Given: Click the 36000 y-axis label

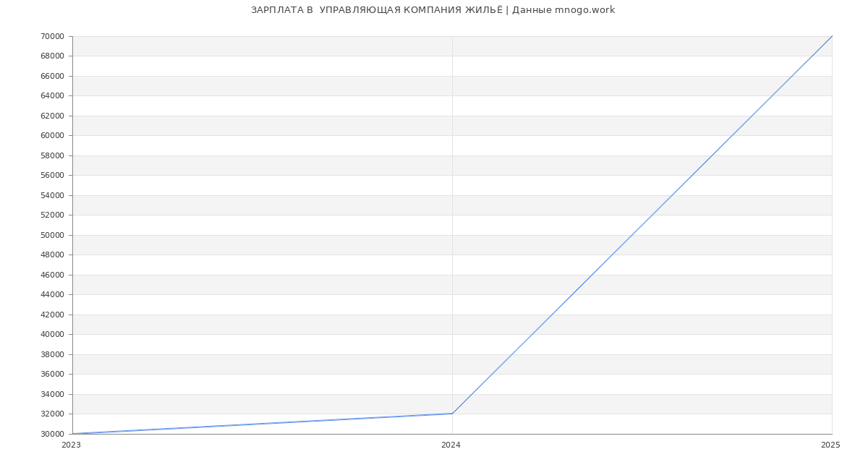Looking at the screenshot, I should [53, 374].
